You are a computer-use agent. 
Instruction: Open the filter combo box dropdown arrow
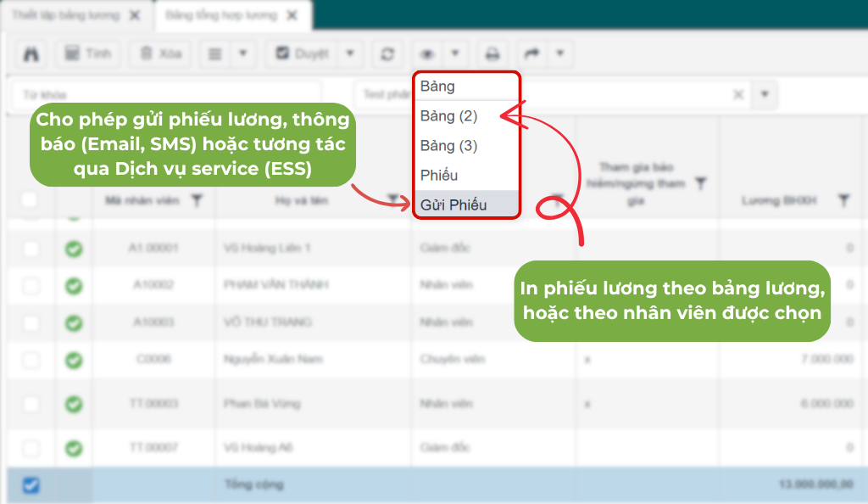tap(765, 94)
